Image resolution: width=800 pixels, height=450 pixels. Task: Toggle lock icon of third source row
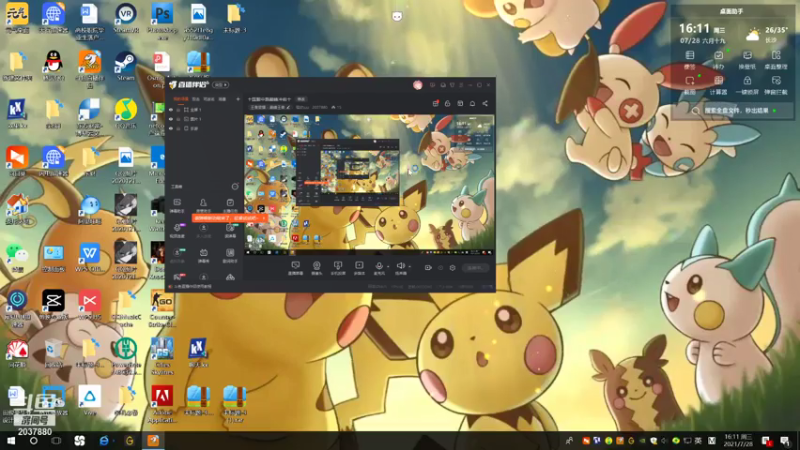tap(178, 129)
